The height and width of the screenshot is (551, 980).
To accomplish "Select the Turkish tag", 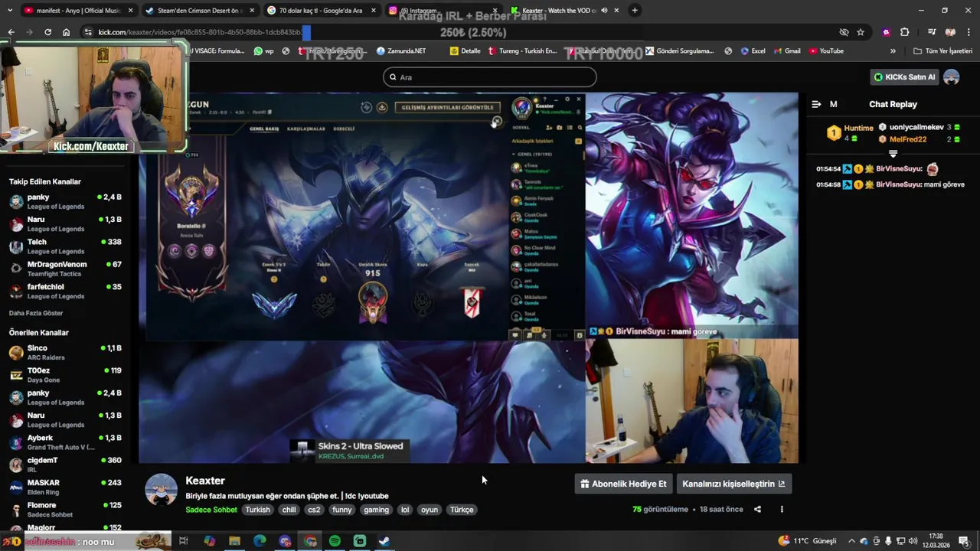I will (257, 510).
